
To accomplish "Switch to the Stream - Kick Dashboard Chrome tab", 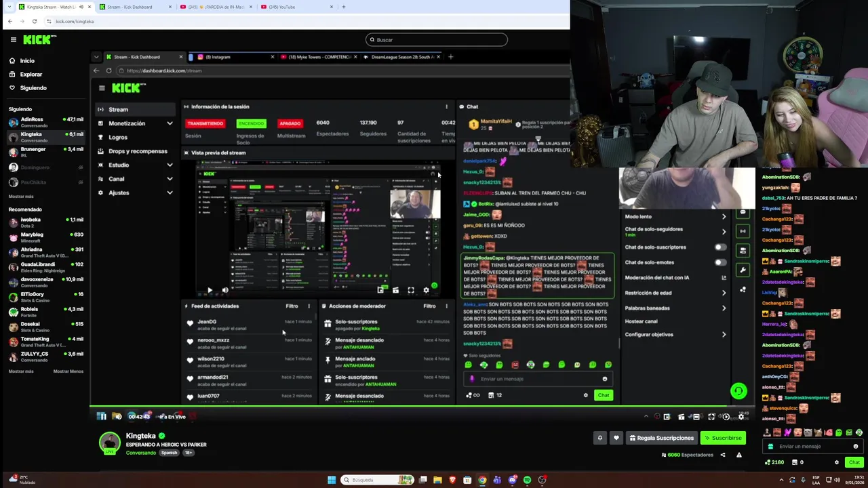I will [x=135, y=7].
